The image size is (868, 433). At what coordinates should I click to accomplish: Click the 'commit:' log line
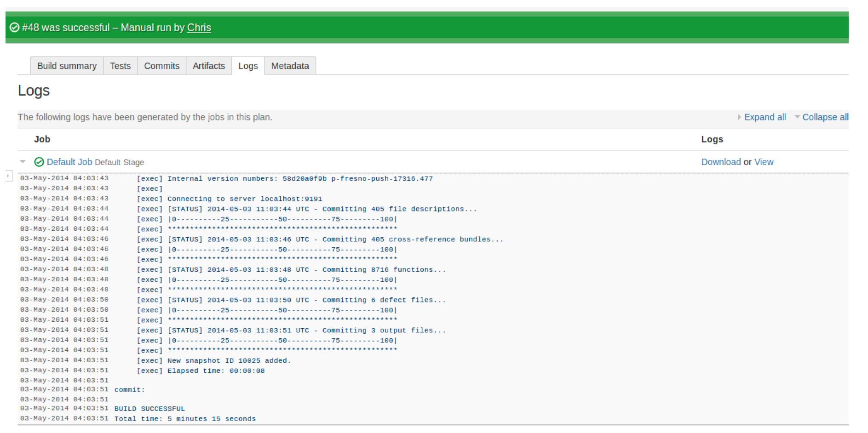tap(130, 390)
